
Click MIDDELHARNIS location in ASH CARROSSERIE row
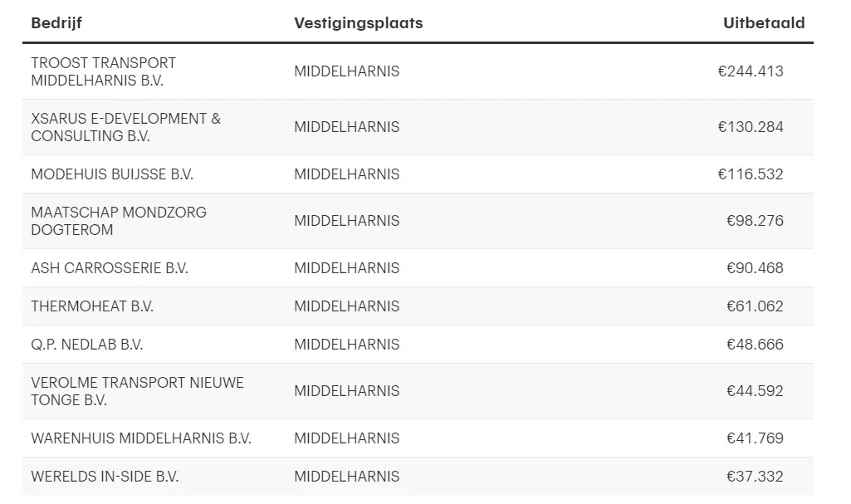(x=347, y=268)
